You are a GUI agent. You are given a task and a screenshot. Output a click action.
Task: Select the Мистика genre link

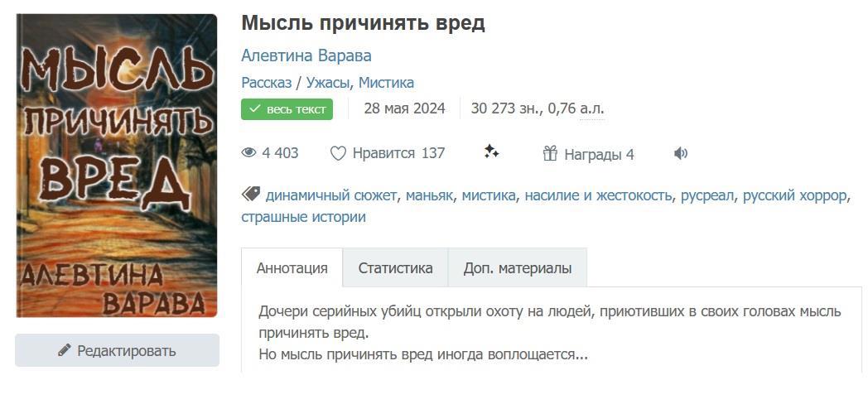386,83
